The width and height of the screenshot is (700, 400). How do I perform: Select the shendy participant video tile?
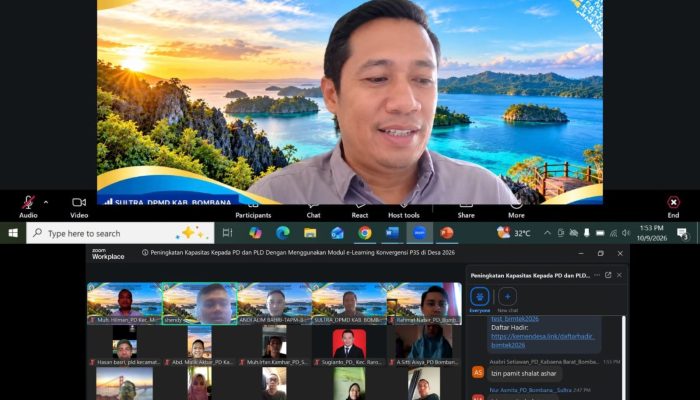[200, 303]
